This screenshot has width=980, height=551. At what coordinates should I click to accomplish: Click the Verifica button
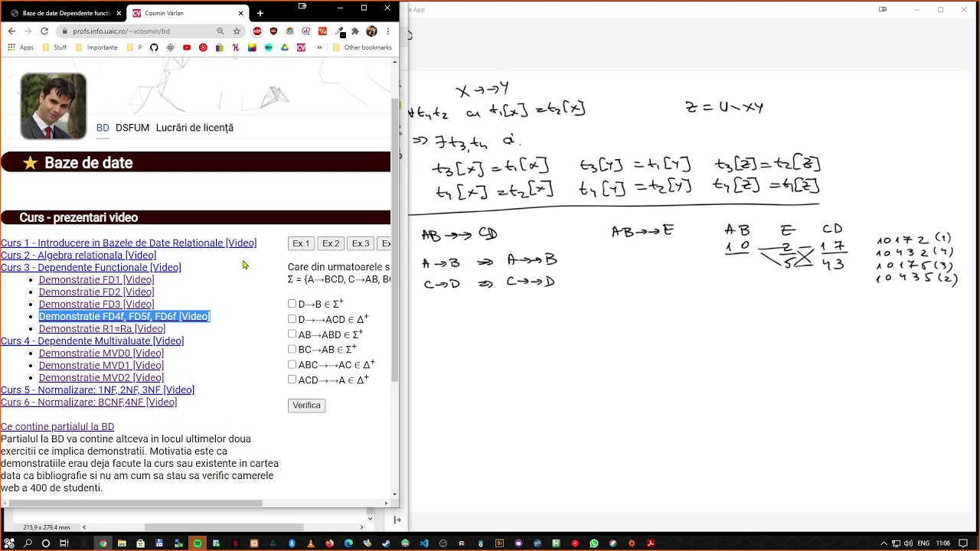click(306, 406)
